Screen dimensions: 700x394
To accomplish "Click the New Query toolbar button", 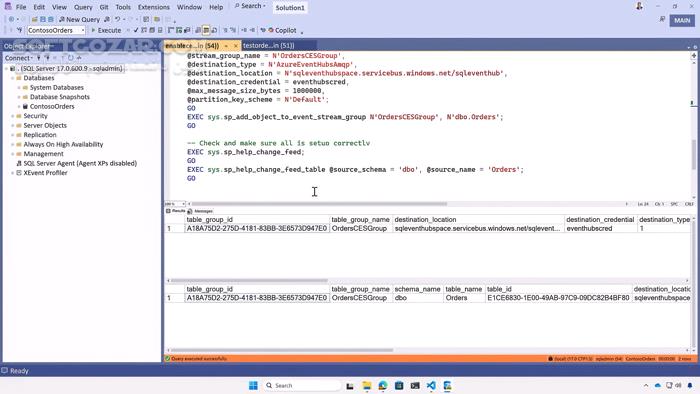I will coord(79,20).
